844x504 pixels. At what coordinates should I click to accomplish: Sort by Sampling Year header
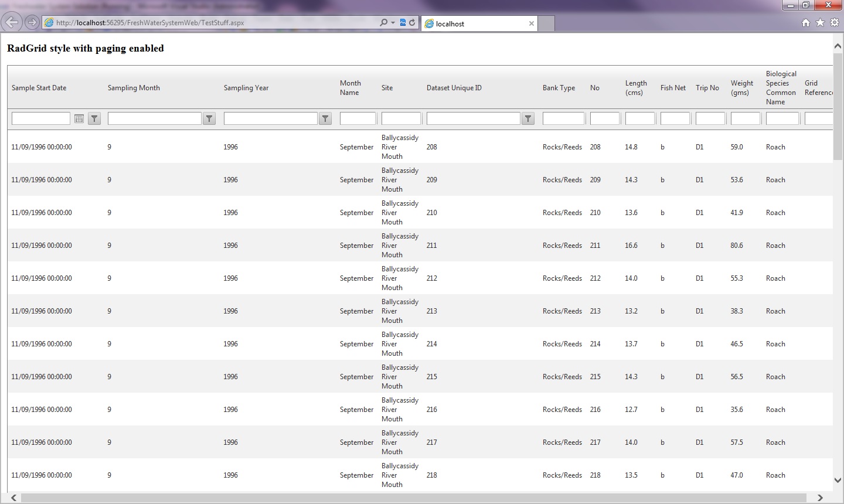(x=246, y=88)
